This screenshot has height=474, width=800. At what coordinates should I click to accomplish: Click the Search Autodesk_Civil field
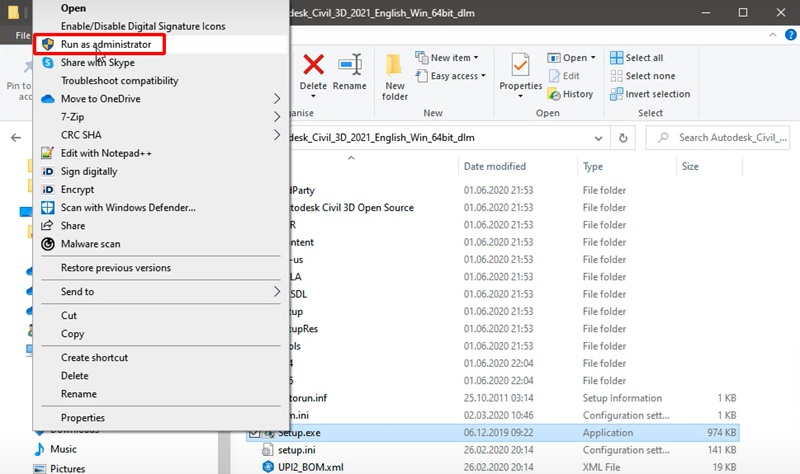pos(718,138)
